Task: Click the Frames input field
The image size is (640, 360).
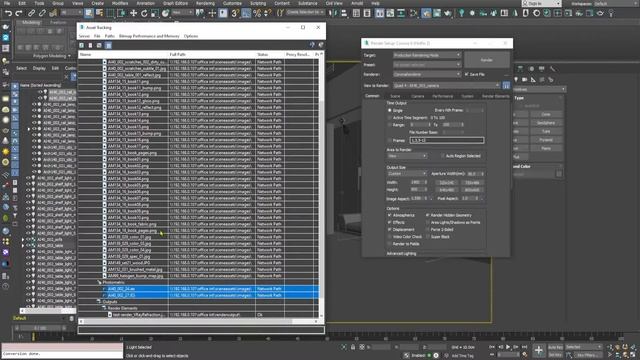Action: 447,140
